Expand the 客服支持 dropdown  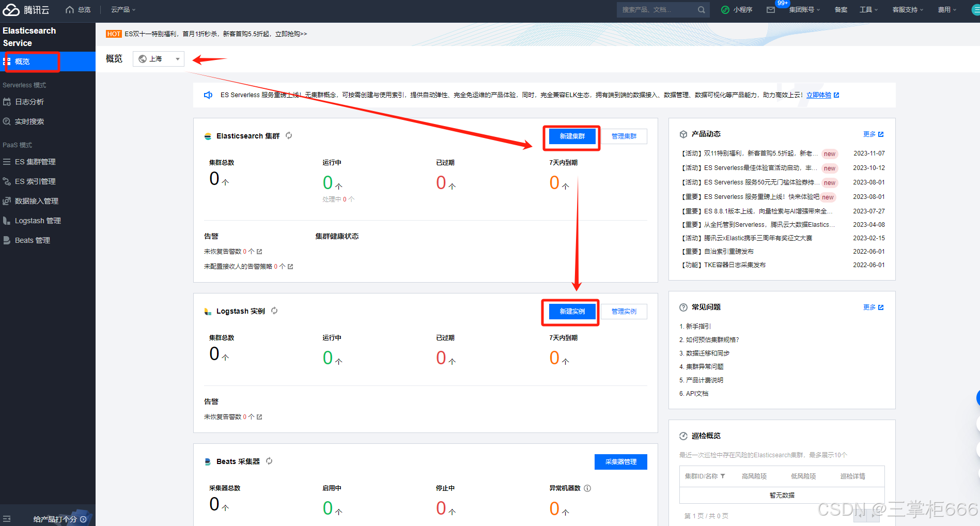[x=908, y=10]
